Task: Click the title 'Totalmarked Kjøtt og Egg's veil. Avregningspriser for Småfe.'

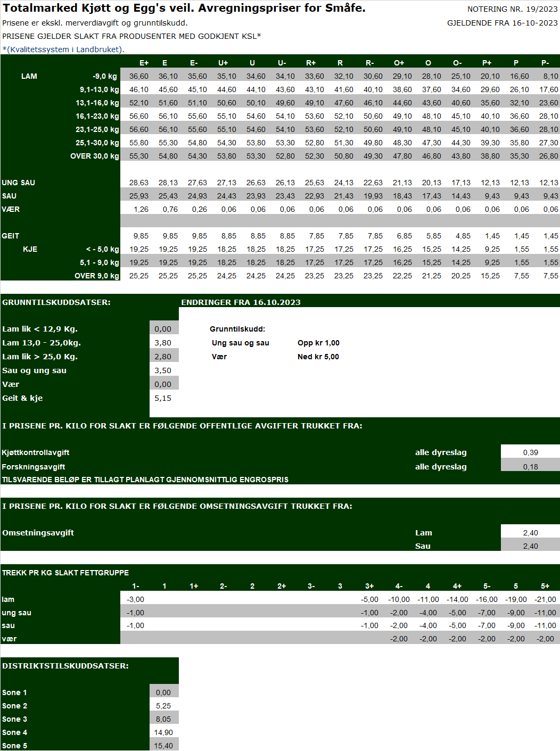Action: pos(184,8)
